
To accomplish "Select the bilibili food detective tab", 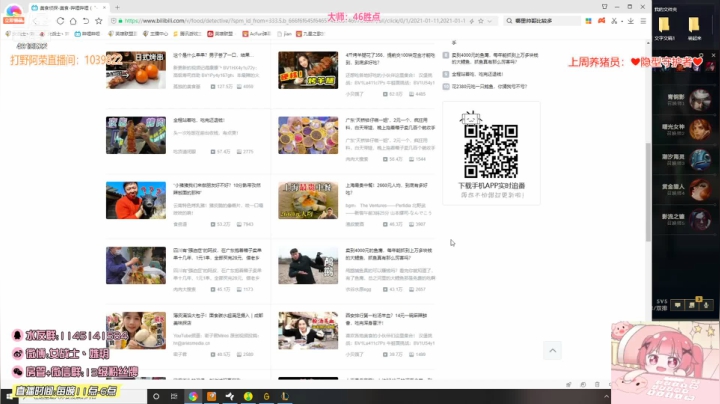I will point(69,8).
